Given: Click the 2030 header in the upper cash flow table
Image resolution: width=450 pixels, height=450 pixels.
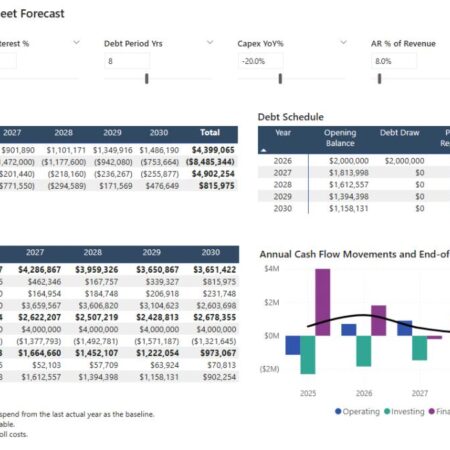Looking at the screenshot, I should click(159, 133).
